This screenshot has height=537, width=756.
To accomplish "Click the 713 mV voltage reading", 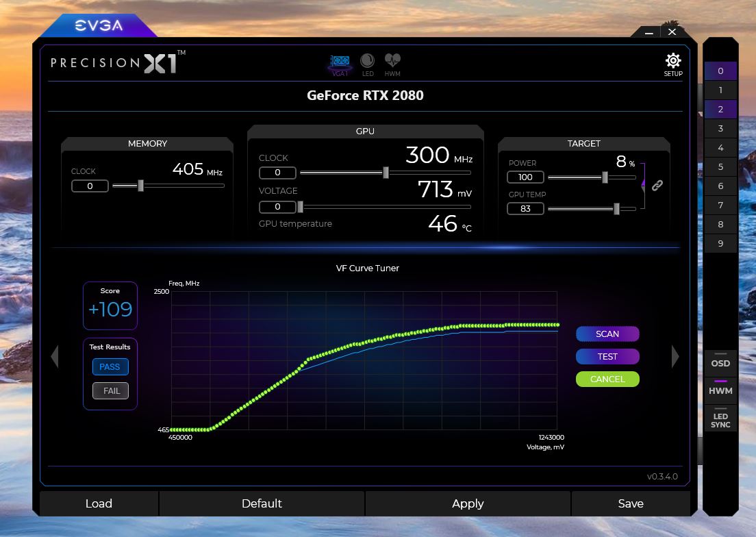I will tap(444, 190).
